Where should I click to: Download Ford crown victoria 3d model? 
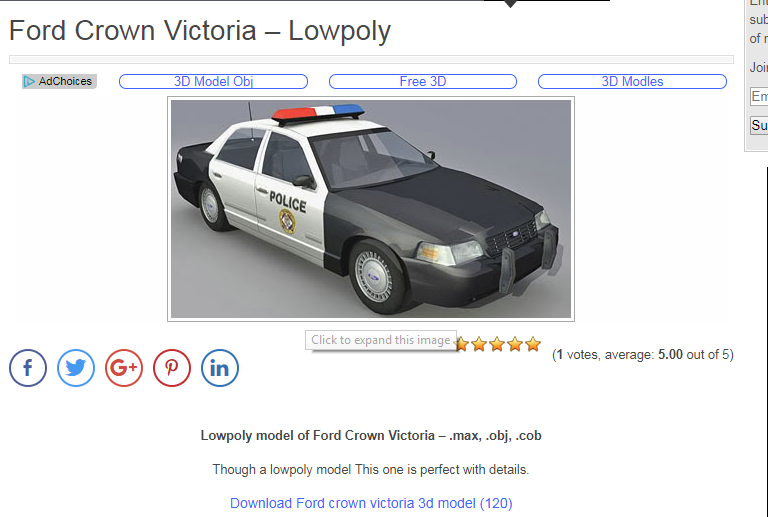[x=371, y=503]
